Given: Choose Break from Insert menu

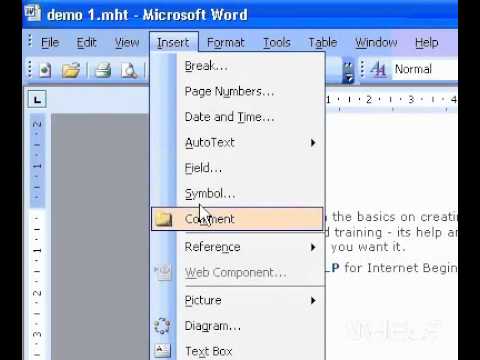Looking at the screenshot, I should coord(237,66).
